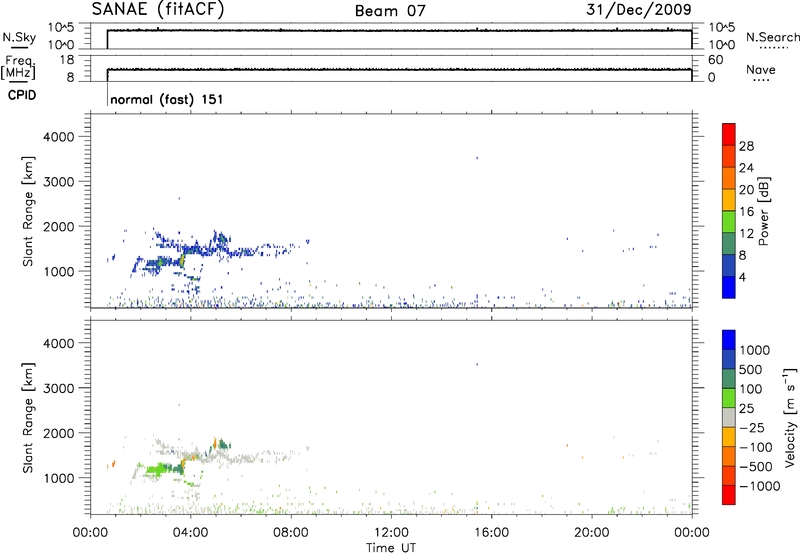Click the normal (fast) 151 text
Screen dimensions: 800x554
166,99
